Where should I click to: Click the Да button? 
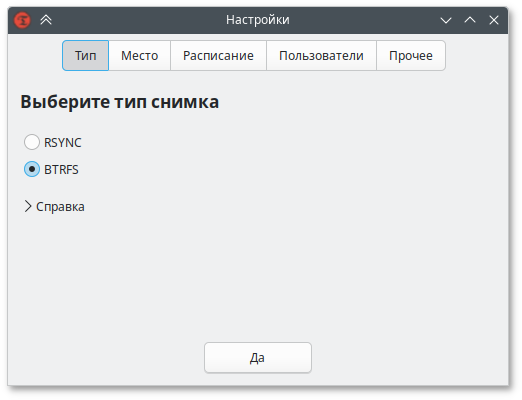(258, 358)
